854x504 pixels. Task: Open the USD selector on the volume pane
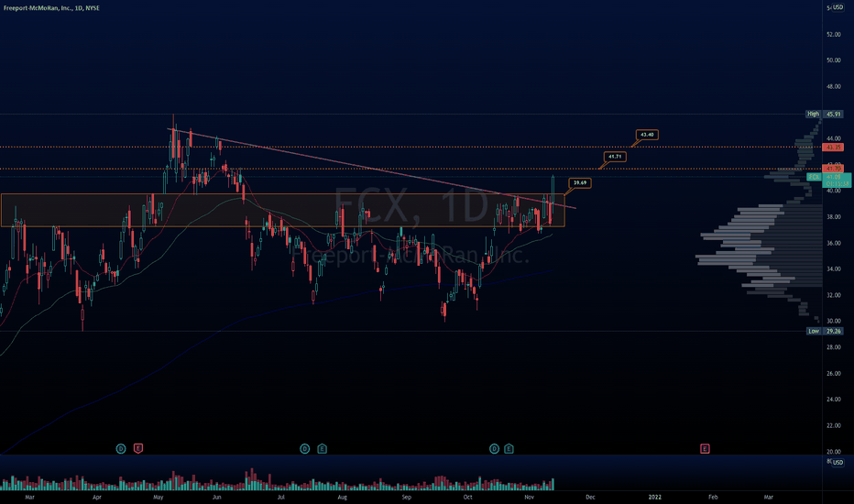point(838,462)
